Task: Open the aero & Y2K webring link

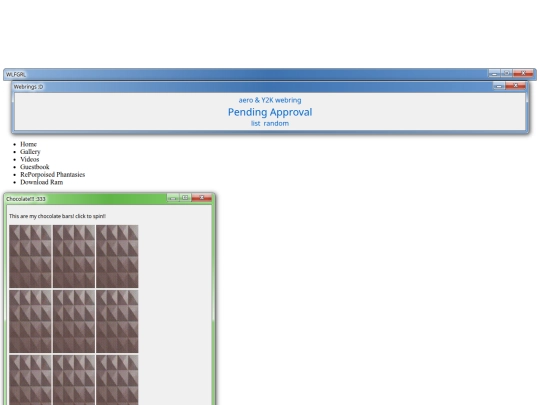Action: (x=270, y=100)
